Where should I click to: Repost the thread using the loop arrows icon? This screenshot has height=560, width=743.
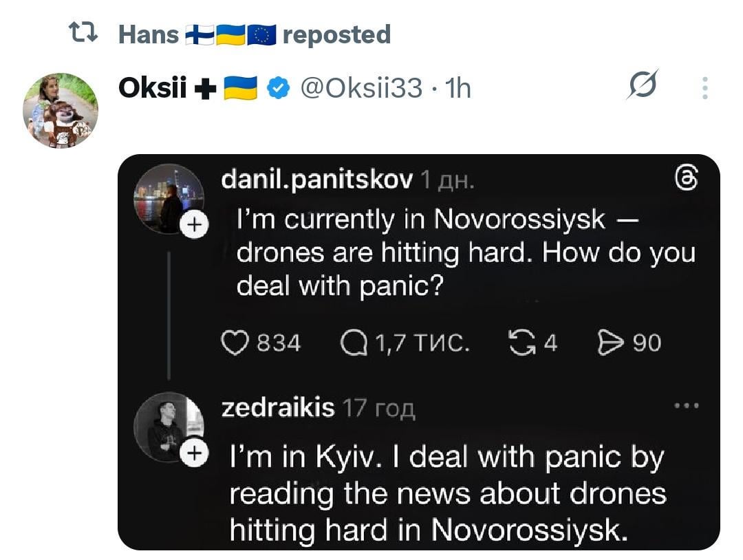pos(519,342)
